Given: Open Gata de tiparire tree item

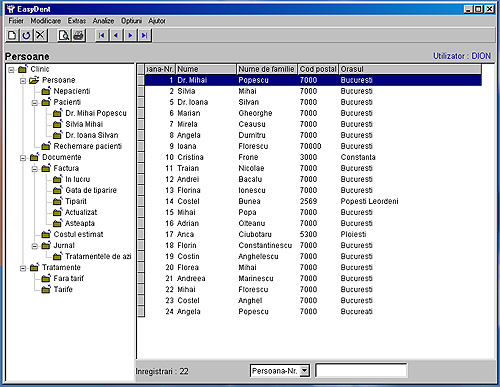Looking at the screenshot, I should click(91, 190).
